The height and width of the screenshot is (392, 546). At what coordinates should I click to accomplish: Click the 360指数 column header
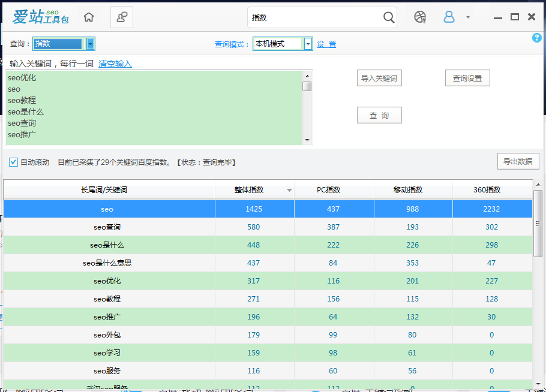487,190
